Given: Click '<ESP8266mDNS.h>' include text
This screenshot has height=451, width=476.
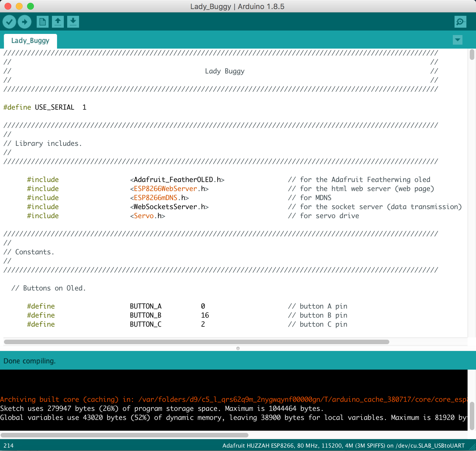Looking at the screenshot, I should tap(160, 198).
